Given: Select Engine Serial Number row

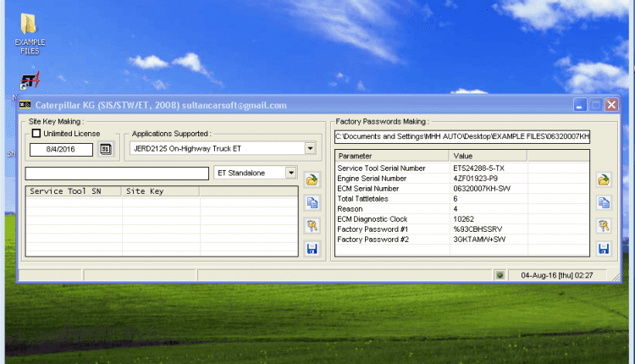Looking at the screenshot, I should point(462,179).
